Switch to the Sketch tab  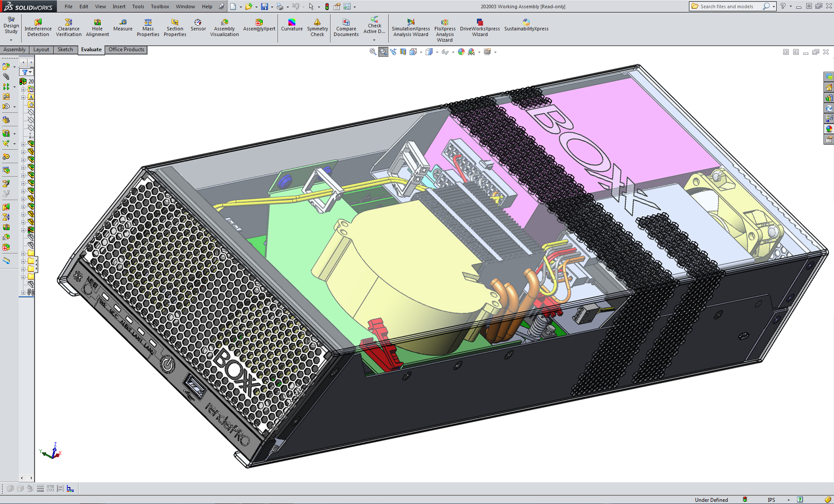click(x=65, y=49)
